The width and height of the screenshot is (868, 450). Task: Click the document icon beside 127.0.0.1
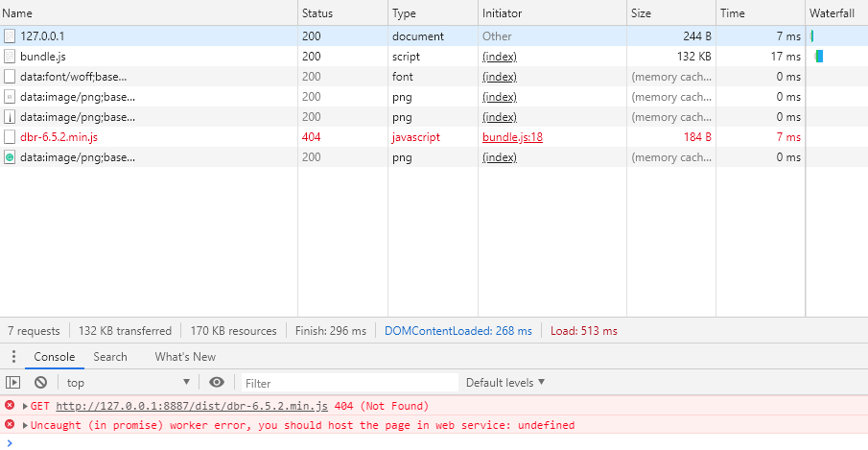click(10, 36)
